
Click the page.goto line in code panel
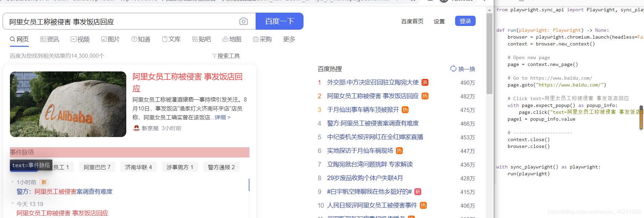[557, 85]
